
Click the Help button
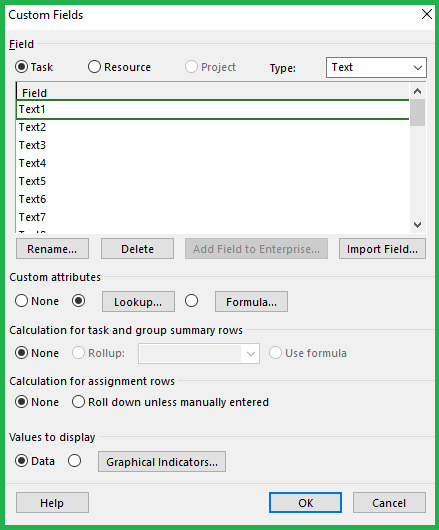[x=52, y=503]
